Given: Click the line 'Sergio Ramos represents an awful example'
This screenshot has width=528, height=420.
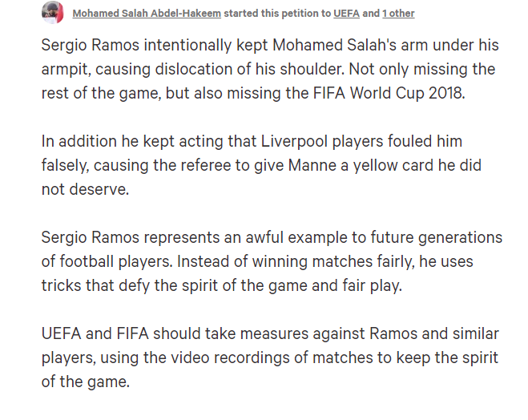Looking at the screenshot, I should click(272, 237).
